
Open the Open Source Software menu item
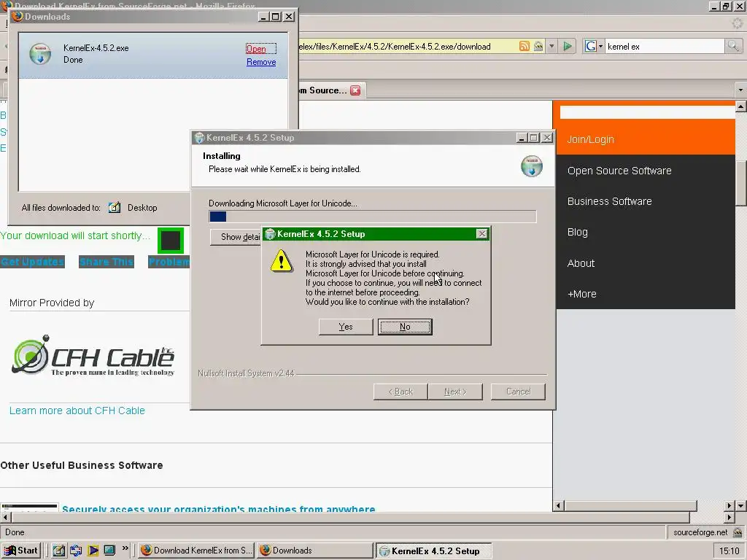coord(619,171)
